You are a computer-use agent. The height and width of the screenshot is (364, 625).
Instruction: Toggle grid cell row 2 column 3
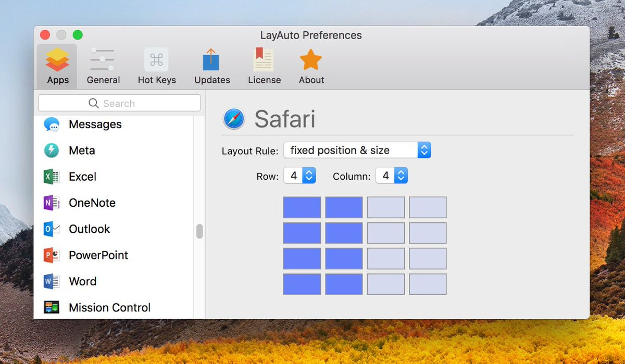(386, 233)
